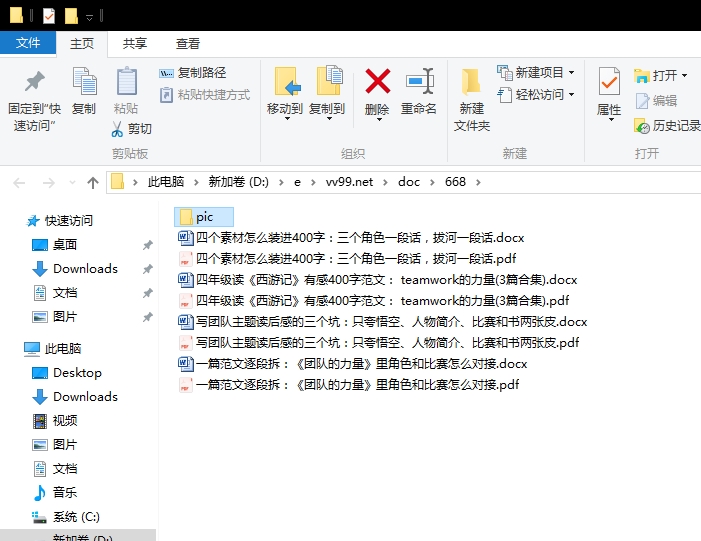This screenshot has width=701, height=541.
Task: Click 剪切 scissors cut button
Action: coord(131,129)
